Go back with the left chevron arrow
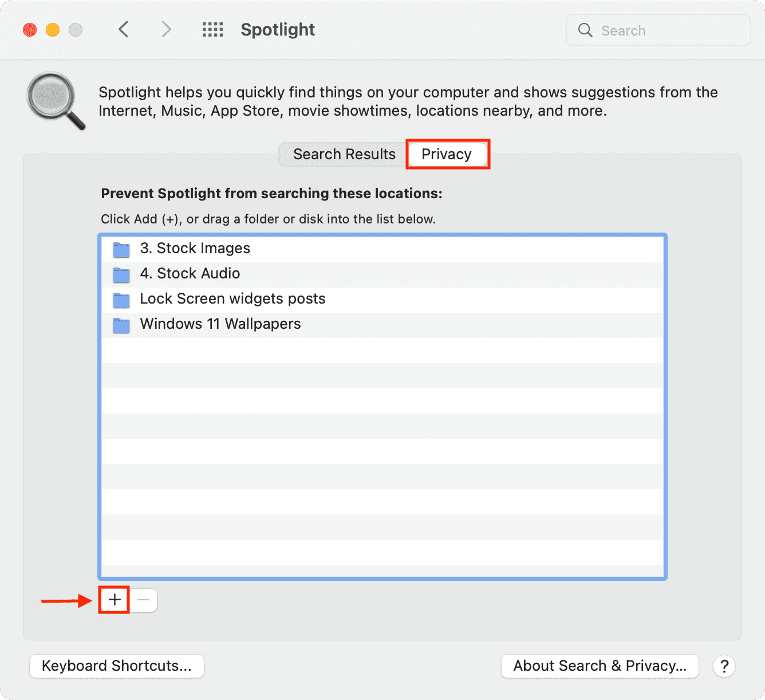The image size is (765, 700). pos(123,29)
